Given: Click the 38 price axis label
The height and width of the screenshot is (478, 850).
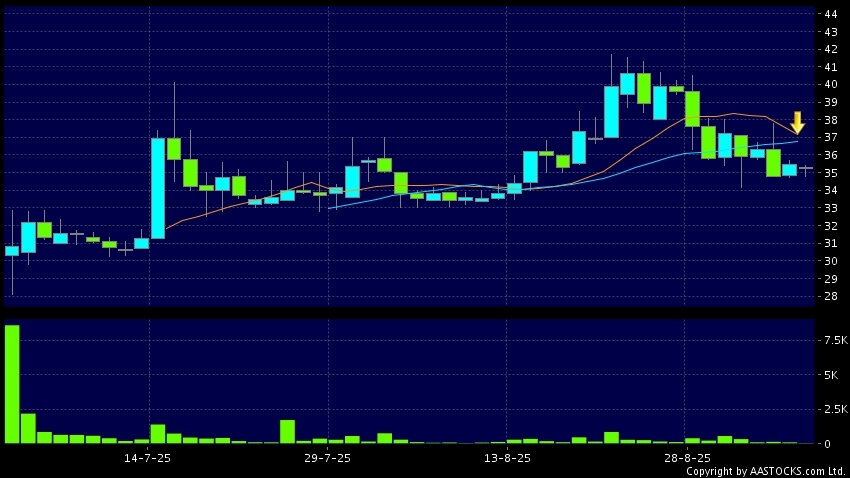Looking at the screenshot, I should coord(830,120).
